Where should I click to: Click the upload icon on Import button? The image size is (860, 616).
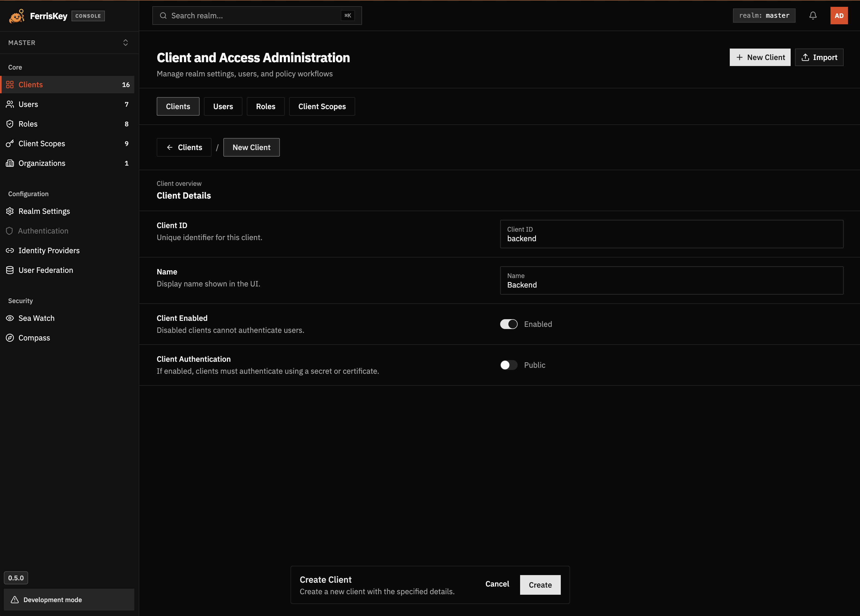pyautogui.click(x=805, y=57)
